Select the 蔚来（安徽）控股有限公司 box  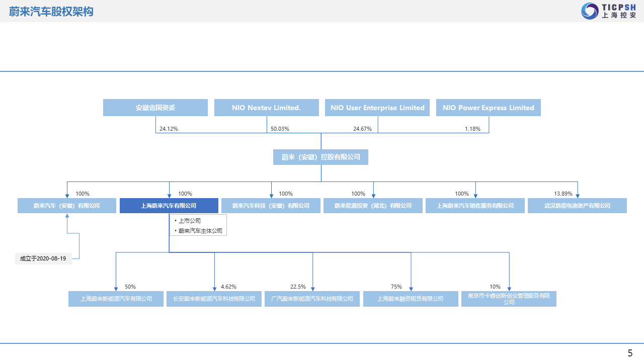click(x=321, y=157)
